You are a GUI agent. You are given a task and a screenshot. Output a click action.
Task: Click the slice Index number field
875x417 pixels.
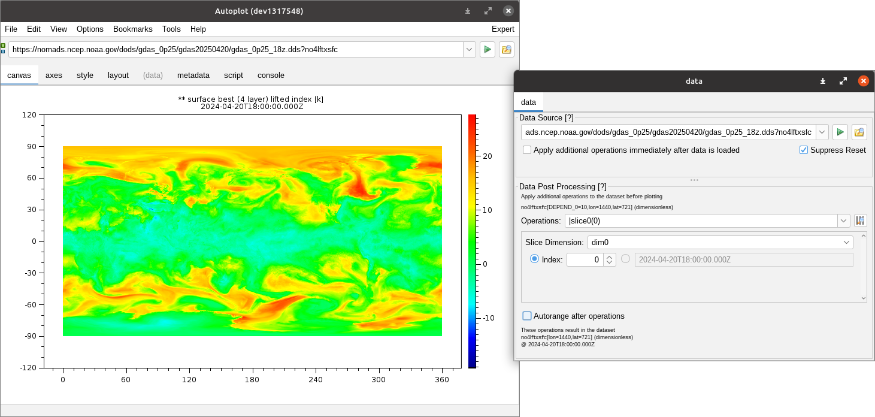coord(584,260)
